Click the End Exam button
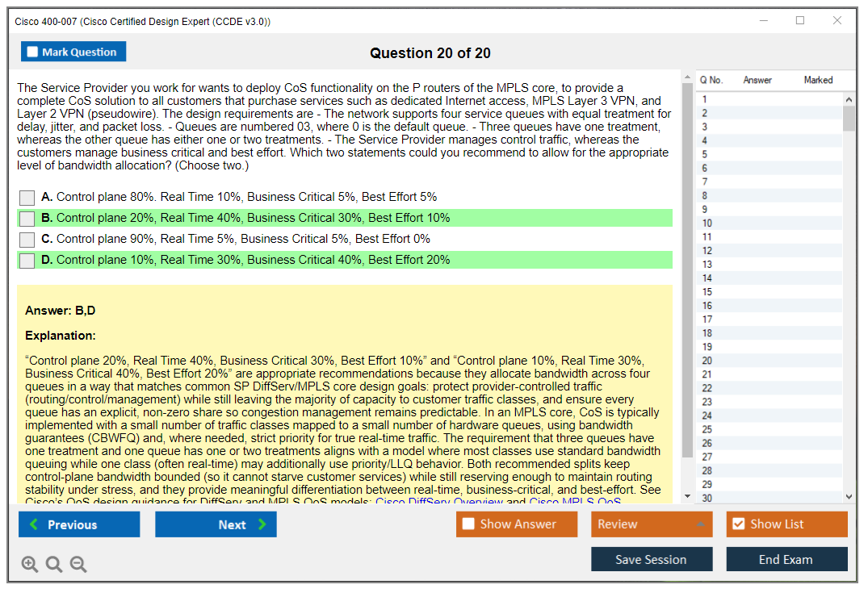Image resolution: width=868 pixels, height=593 pixels. click(x=786, y=559)
